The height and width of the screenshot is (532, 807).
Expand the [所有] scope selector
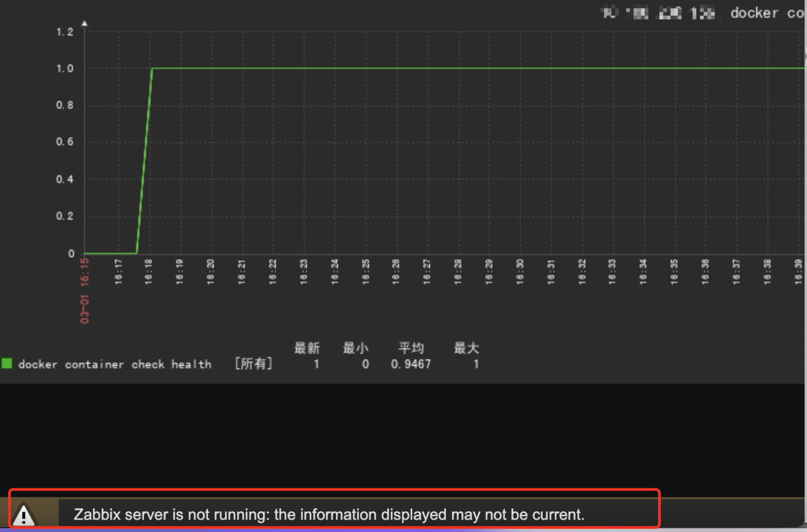(x=254, y=364)
